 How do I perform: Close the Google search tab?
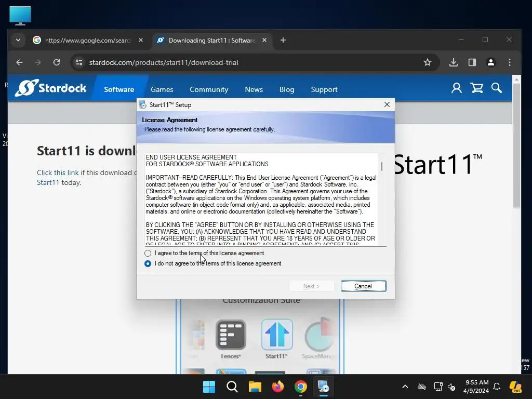140,40
